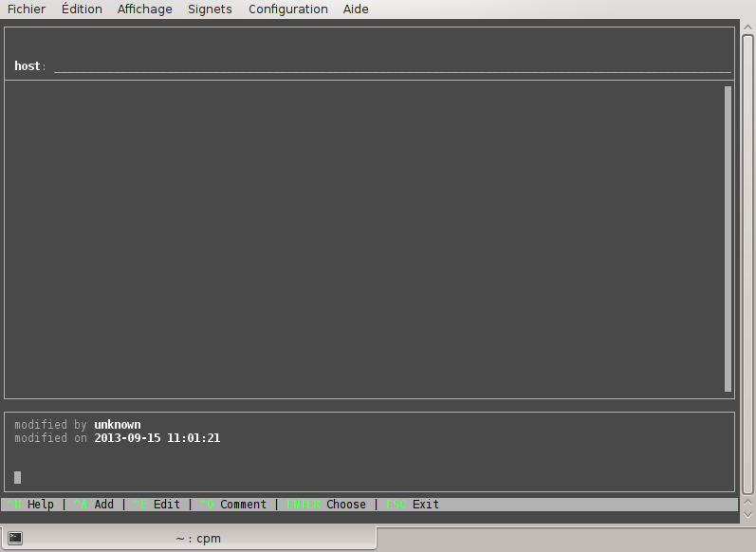Click Help in the bottom status bar
This screenshot has height=552, width=756.
pos(41,505)
